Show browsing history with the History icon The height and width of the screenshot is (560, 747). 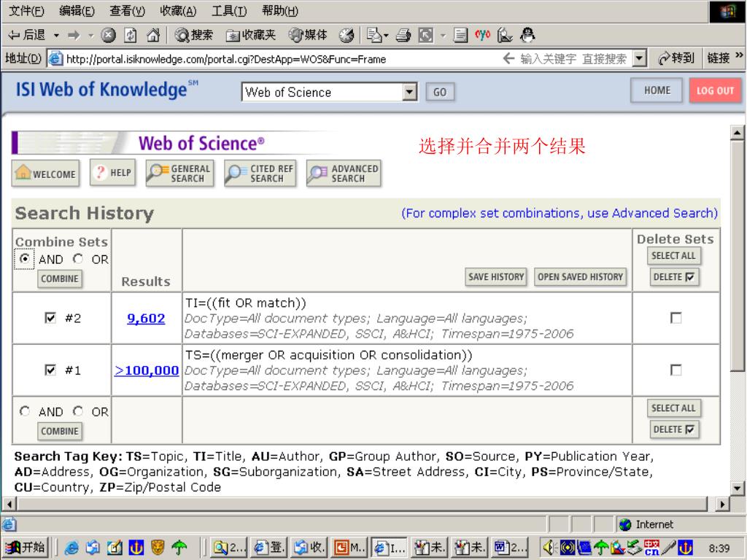[x=347, y=35]
